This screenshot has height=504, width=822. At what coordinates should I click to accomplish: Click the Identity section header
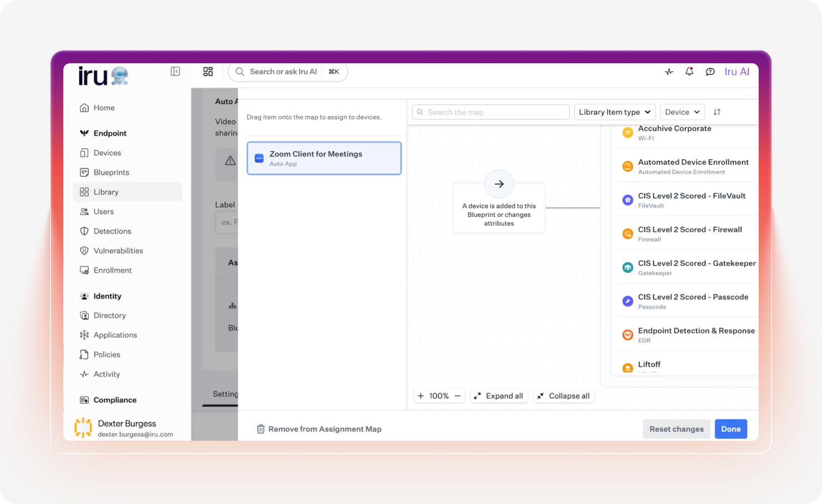tap(107, 296)
